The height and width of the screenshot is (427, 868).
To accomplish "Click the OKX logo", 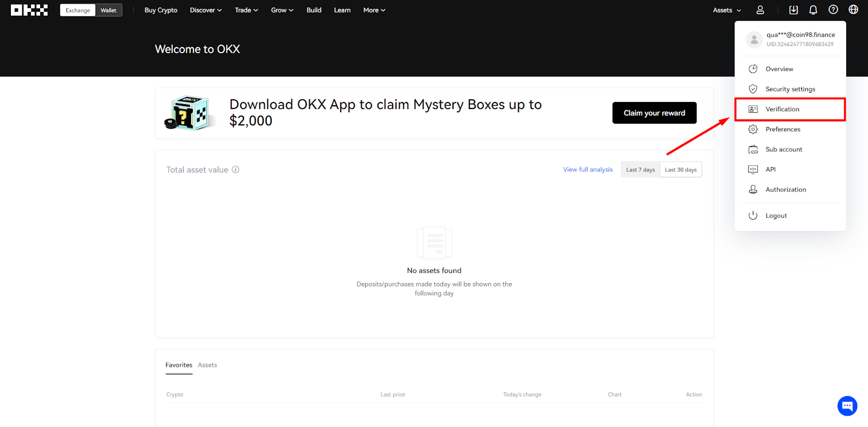I will pyautogui.click(x=29, y=10).
